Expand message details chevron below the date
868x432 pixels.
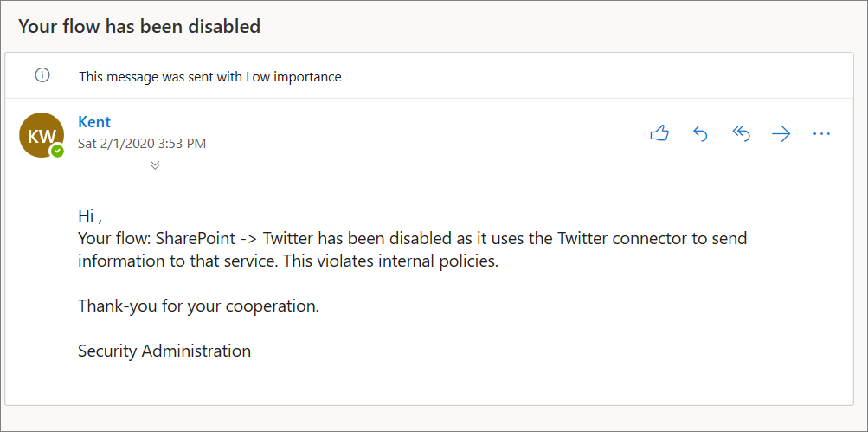pos(155,164)
